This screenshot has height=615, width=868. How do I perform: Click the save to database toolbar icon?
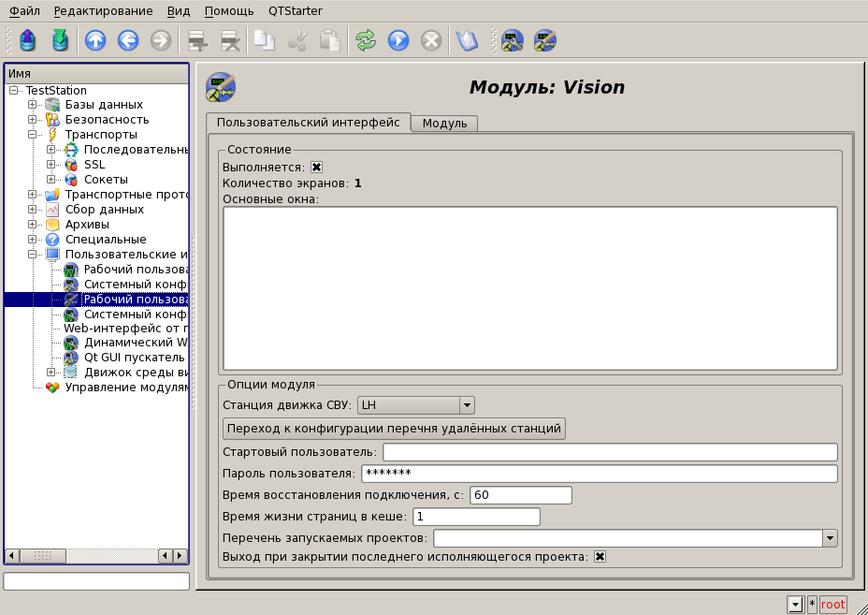coord(60,40)
